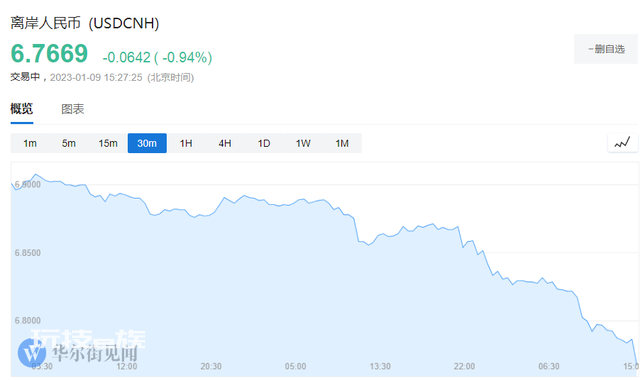Click the Wallstreetcn logo watermark
Image resolution: width=640 pixels, height=380 pixels.
78,352
